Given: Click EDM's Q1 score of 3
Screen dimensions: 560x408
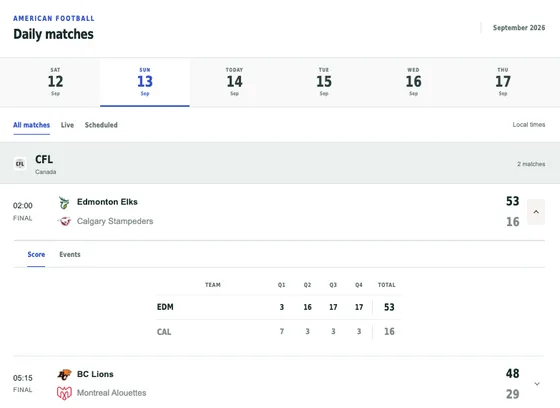Looking at the screenshot, I should 282,307.
